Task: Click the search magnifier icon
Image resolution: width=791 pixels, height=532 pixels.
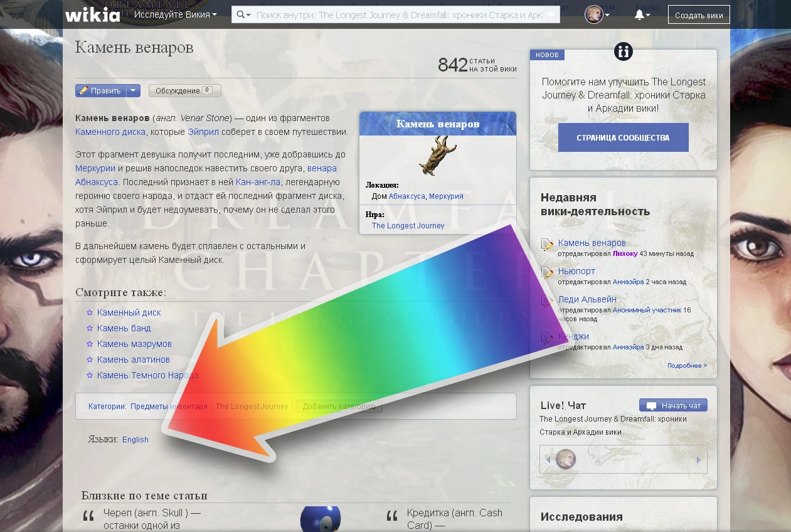Action: [241, 14]
